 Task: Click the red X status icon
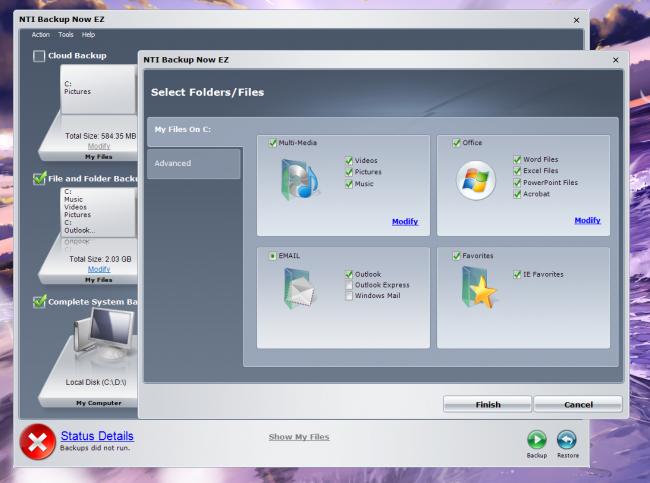tap(37, 442)
